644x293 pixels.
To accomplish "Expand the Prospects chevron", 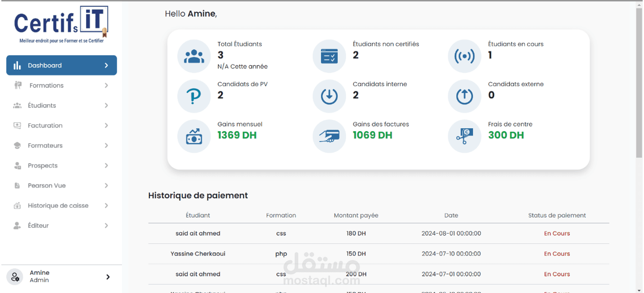I will (x=106, y=165).
